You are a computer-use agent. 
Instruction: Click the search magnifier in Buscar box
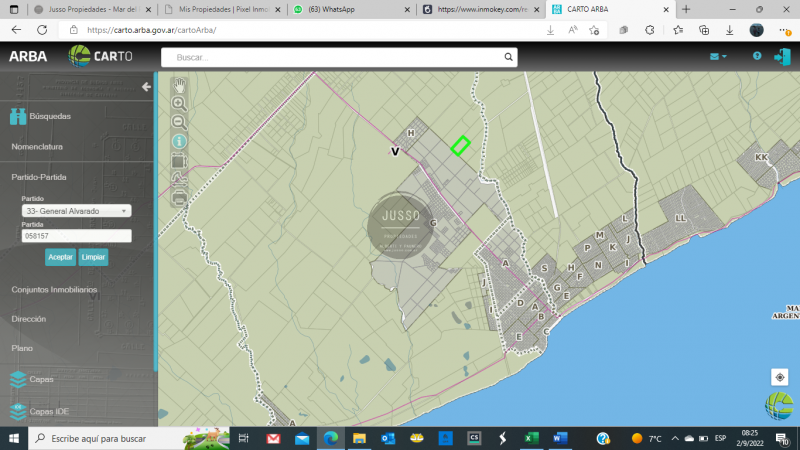507,57
